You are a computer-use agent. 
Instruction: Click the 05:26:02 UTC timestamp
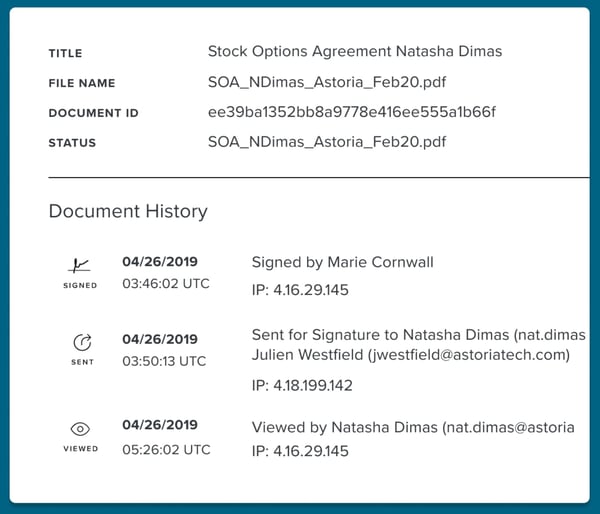[166, 450]
